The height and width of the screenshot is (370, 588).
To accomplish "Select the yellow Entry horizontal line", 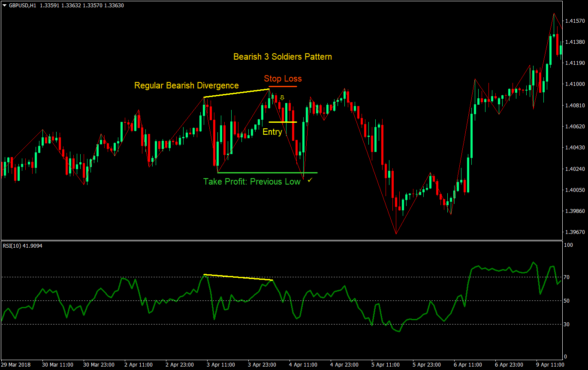I will [x=283, y=122].
